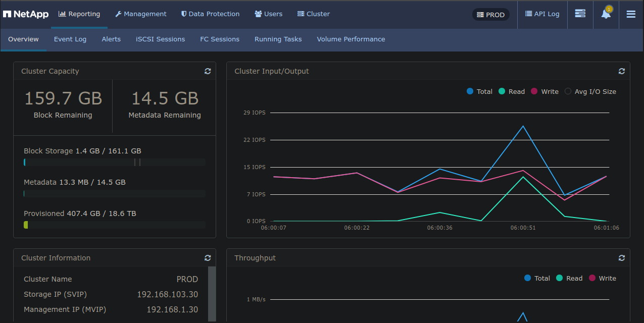Viewport: 644px width, 323px height.
Task: Switch to the Event Log tab
Action: [x=70, y=39]
